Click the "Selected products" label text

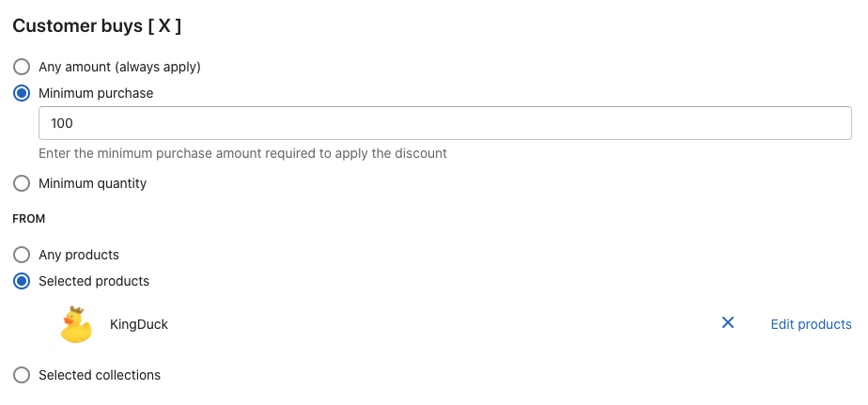(x=94, y=281)
